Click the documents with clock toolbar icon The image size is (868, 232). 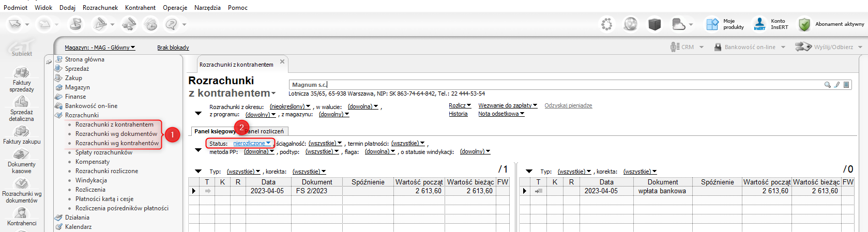pyautogui.click(x=150, y=24)
